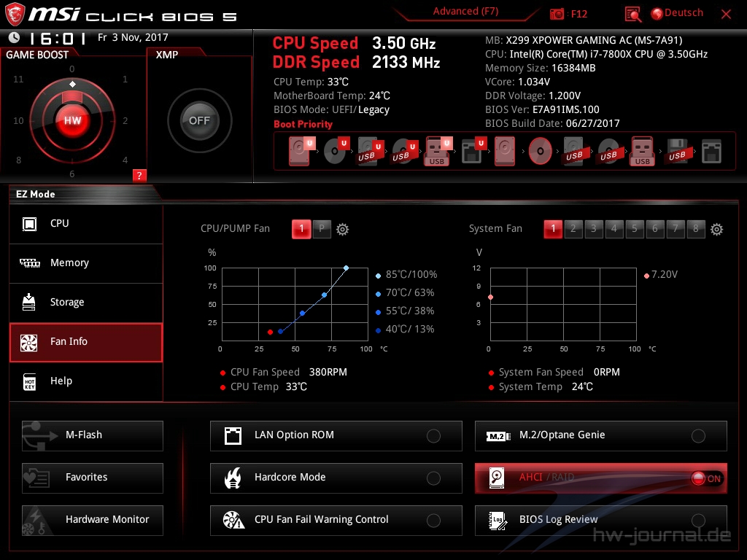The width and height of the screenshot is (747, 560).
Task: Click the LAN Option ROM network icon
Action: point(233,436)
